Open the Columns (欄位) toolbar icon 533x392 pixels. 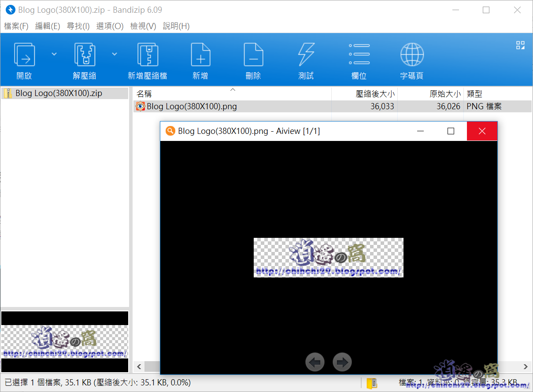tap(359, 55)
